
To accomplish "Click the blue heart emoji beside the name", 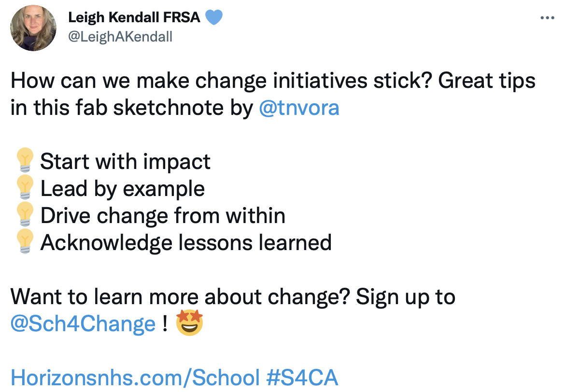I will click(x=213, y=17).
